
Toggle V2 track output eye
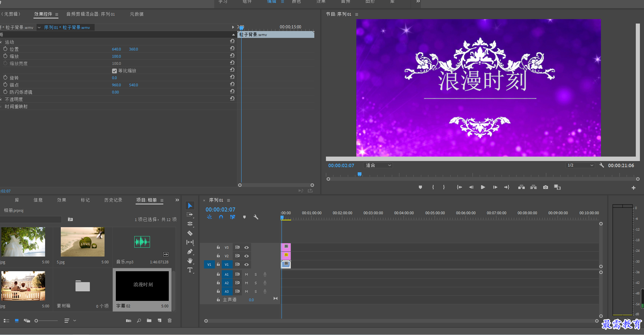tap(246, 256)
